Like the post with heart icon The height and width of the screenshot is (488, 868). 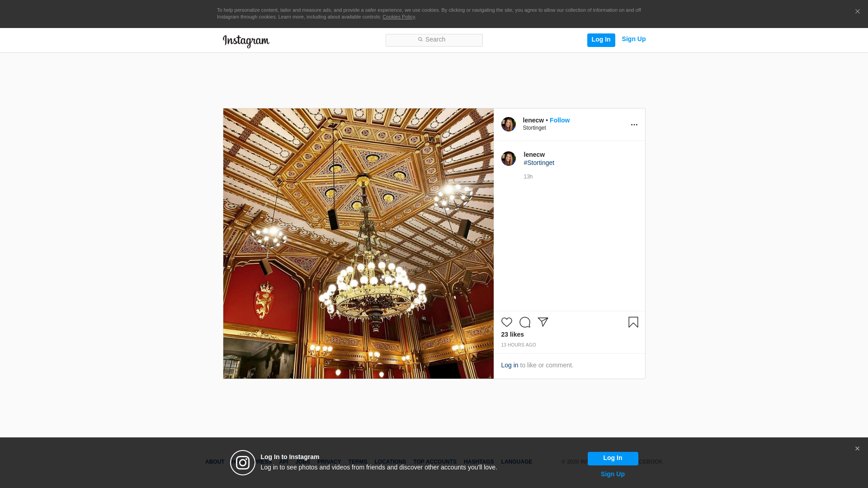coord(507,322)
